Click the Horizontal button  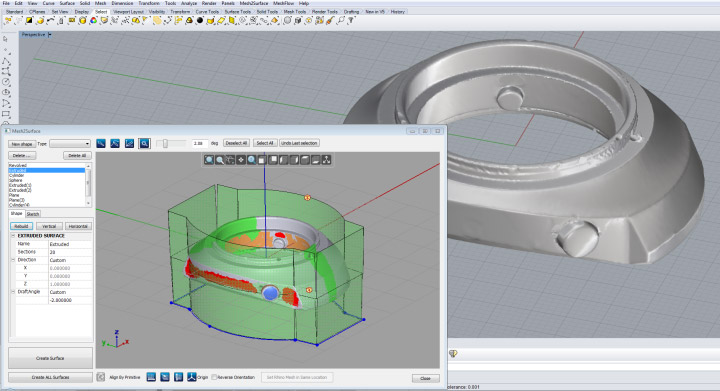click(78, 226)
